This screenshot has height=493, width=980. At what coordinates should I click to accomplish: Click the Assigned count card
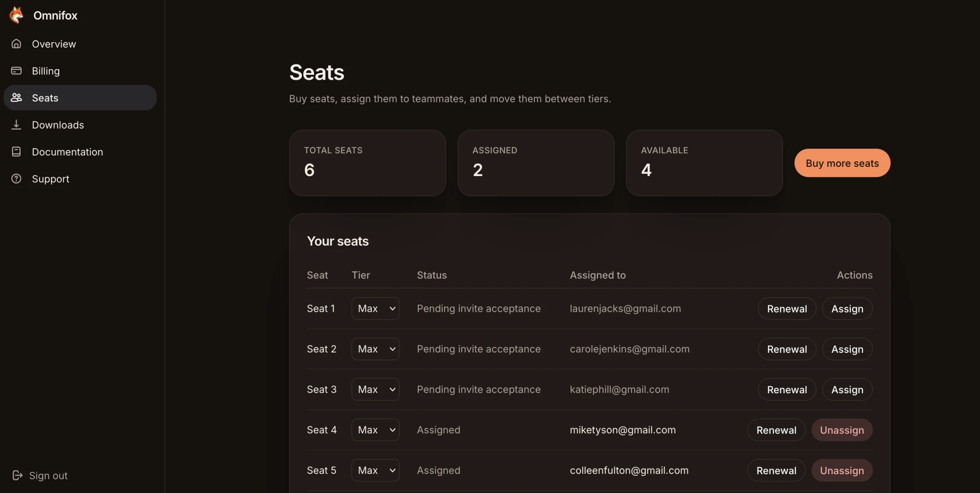pos(536,163)
